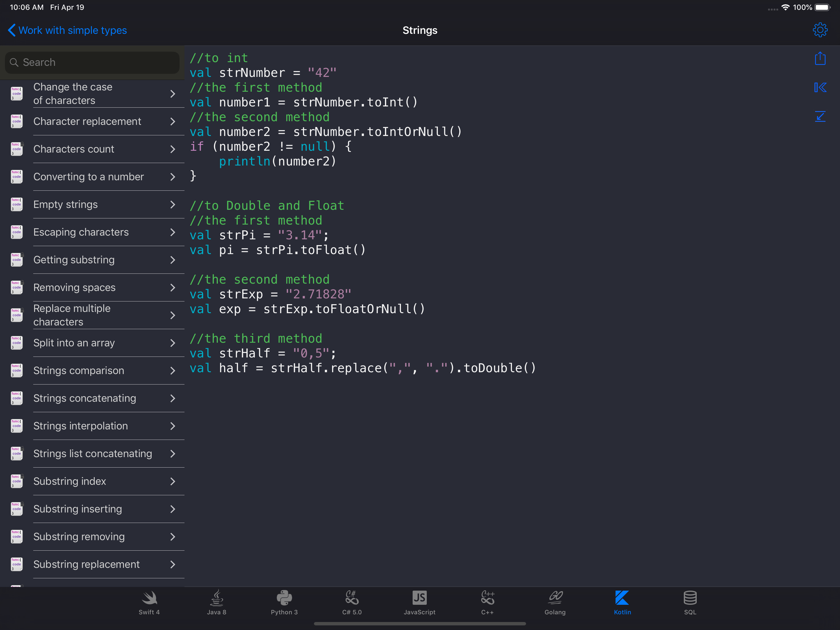Open the Getting substring topic
The width and height of the screenshot is (840, 630).
(74, 260)
